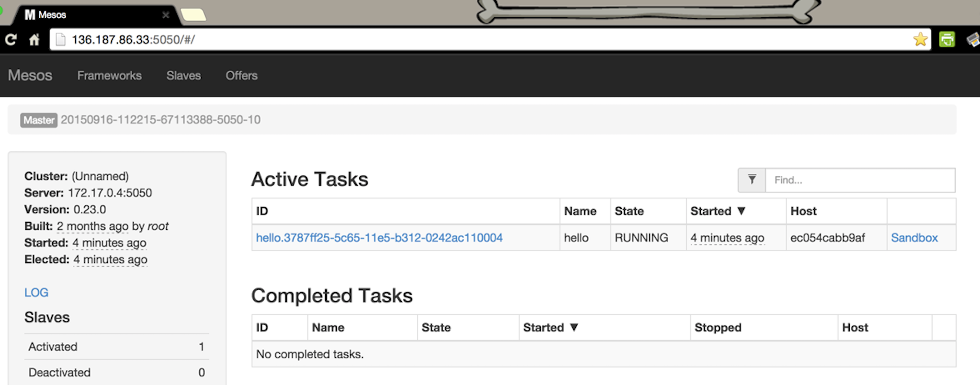Click the Deactivated slaves row

point(116,373)
